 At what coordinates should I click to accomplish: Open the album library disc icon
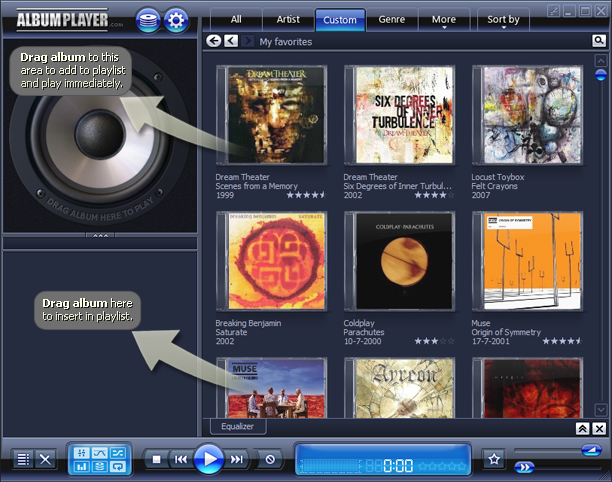point(148,20)
